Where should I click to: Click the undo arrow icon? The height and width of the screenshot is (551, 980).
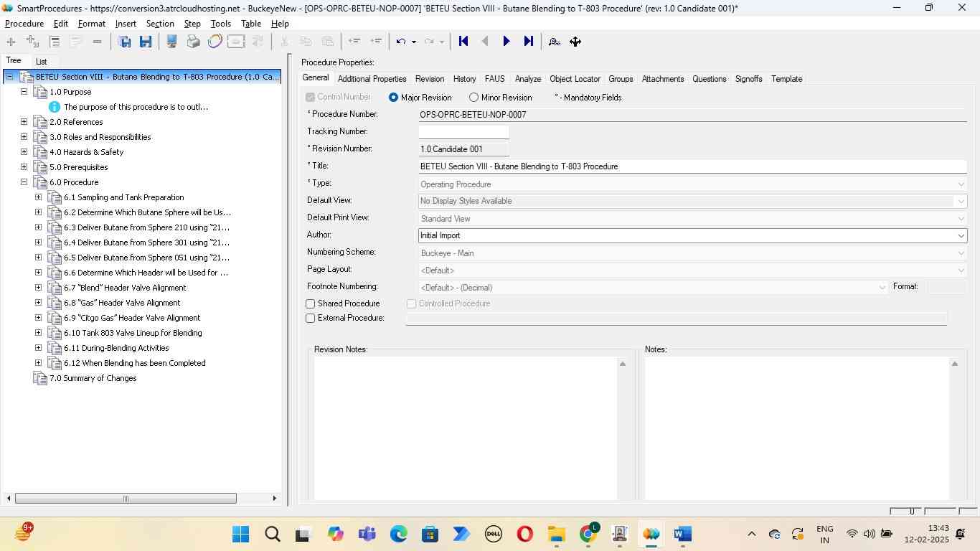401,42
